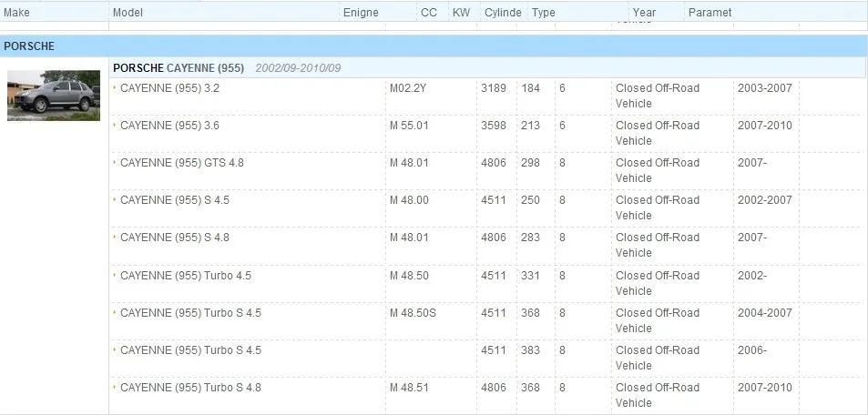Screen dimensions: 868x415
Task: Select engine code M02.2Y
Action: pos(408,88)
